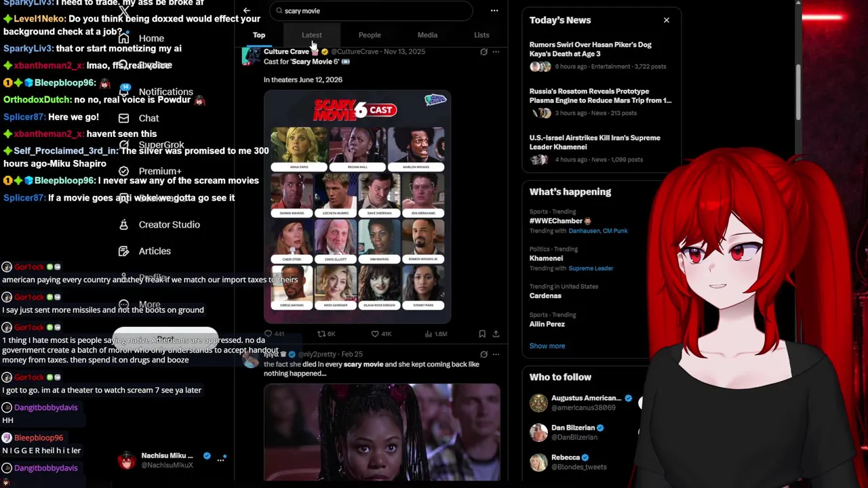Bookmark the Culture Crave post

pos(482,333)
